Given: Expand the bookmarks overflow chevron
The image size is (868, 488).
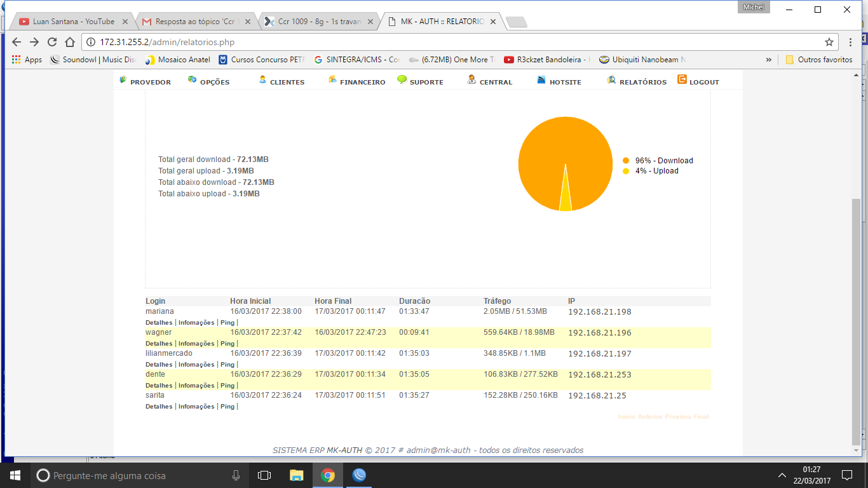Looking at the screenshot, I should (x=769, y=60).
